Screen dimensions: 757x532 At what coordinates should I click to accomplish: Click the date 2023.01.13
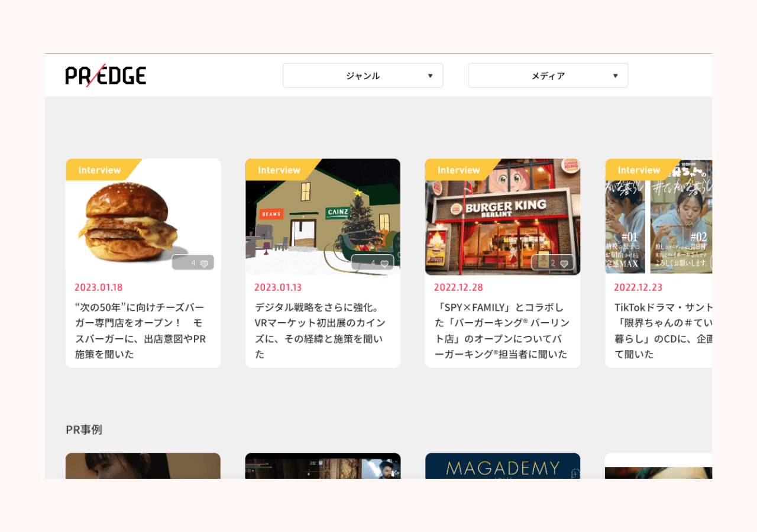278,287
